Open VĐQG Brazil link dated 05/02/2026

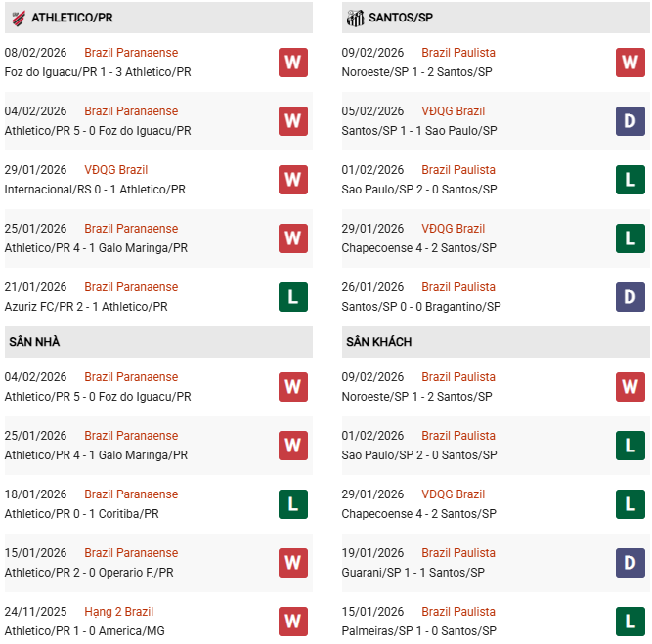coord(453,111)
